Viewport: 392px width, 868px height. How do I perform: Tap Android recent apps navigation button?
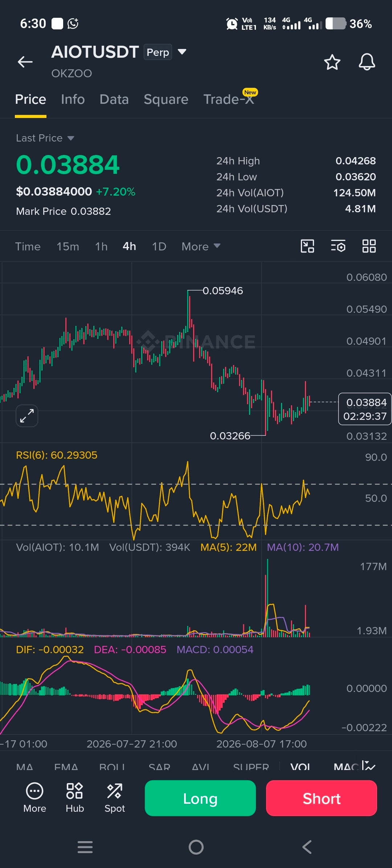tap(85, 847)
